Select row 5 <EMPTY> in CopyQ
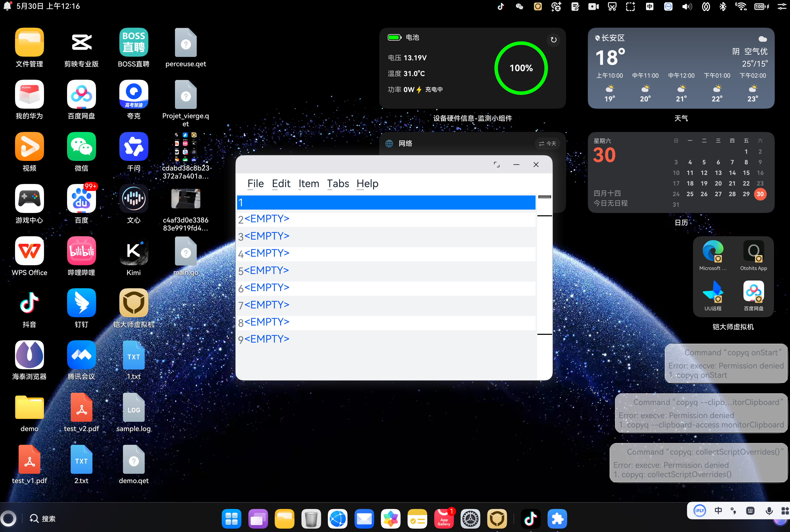This screenshot has width=790, height=532. 386,271
